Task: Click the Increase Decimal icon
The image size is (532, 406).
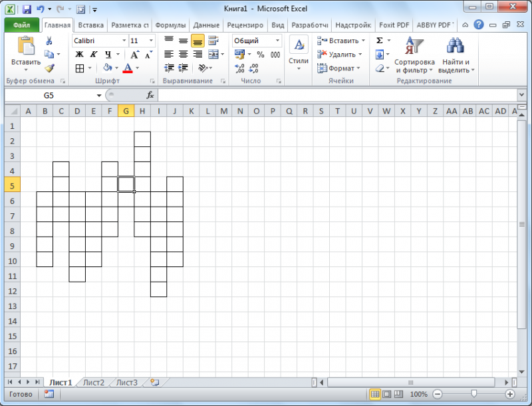Action: 239,68
